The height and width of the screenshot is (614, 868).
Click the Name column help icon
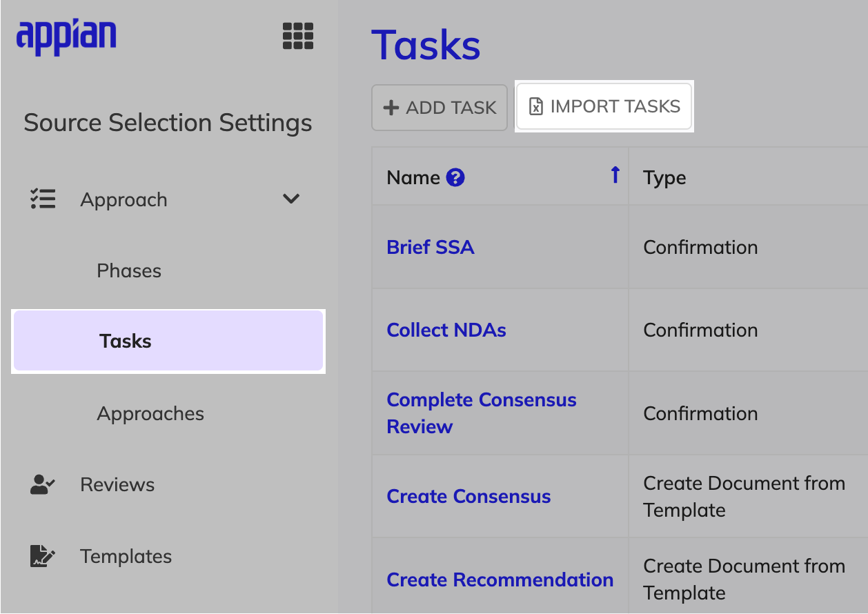tap(455, 178)
